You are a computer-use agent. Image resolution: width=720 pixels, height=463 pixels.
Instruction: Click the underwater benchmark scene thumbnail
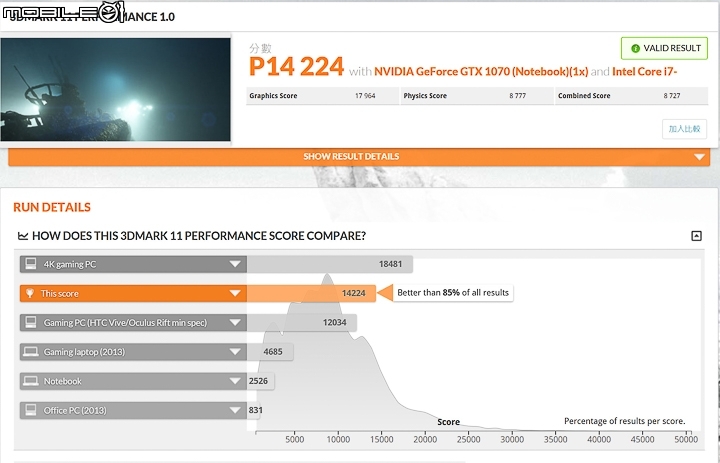[115, 89]
